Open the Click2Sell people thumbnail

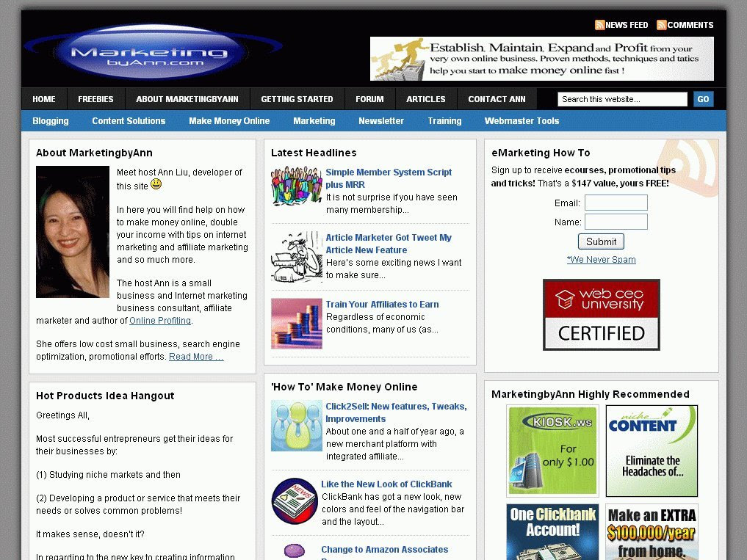click(296, 426)
